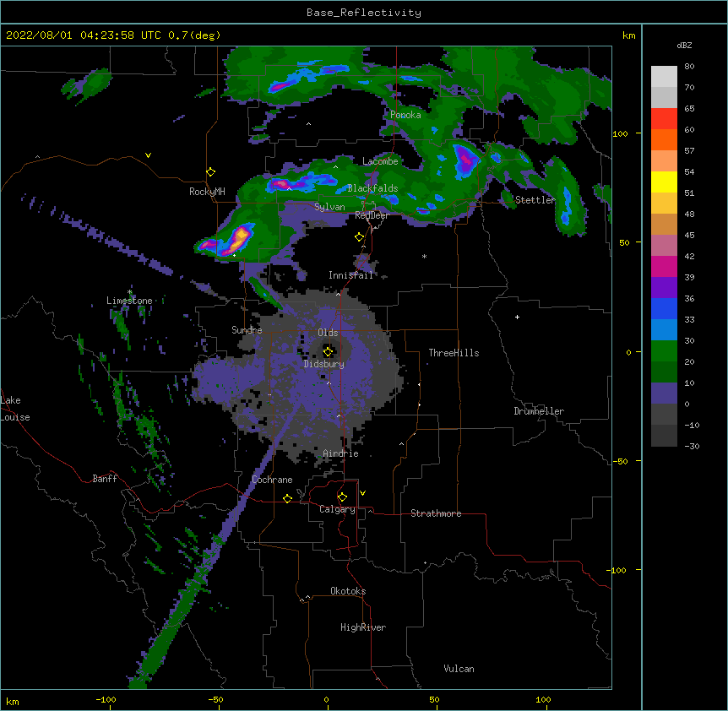Click the Airdrie city label
Screen dimensions: 728x711
pyautogui.click(x=340, y=453)
